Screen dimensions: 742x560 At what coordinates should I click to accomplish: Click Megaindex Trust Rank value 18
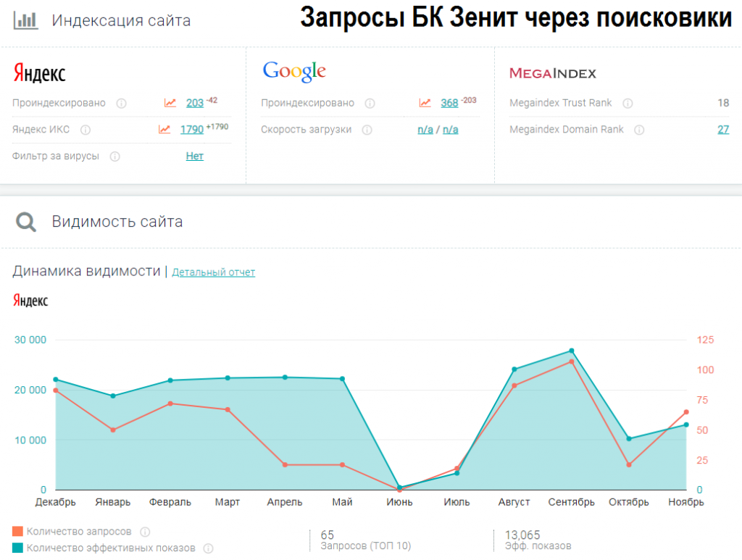click(723, 103)
